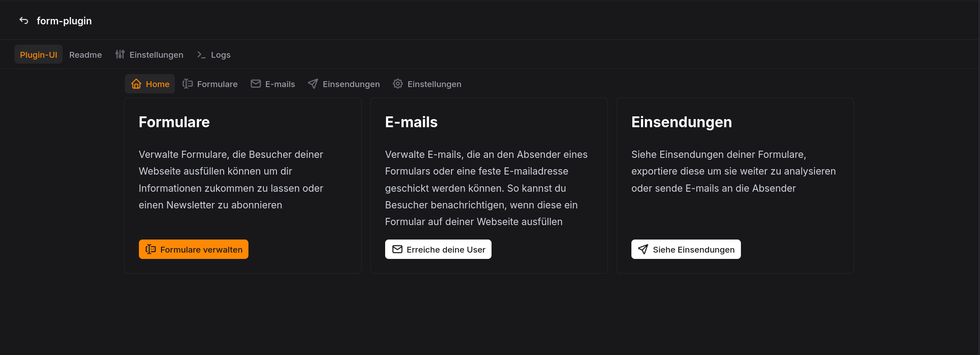Click paper plane icon in Siehe Einsendungen button

pyautogui.click(x=643, y=249)
